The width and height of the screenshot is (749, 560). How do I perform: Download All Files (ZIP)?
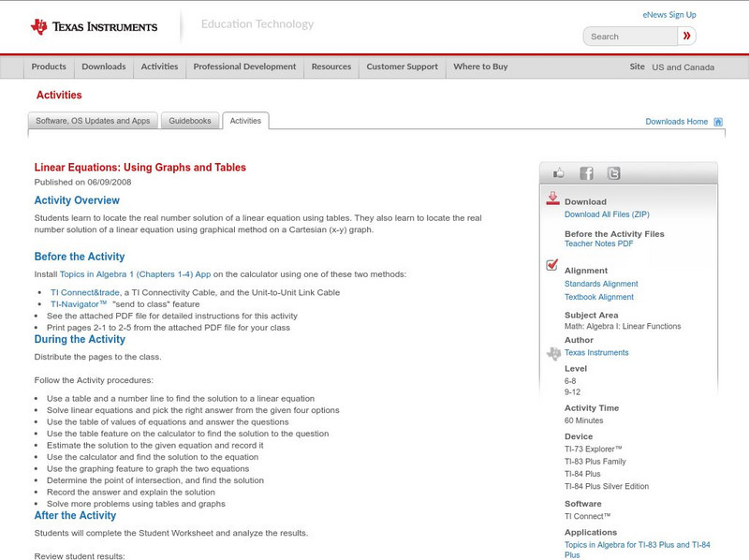tap(607, 214)
